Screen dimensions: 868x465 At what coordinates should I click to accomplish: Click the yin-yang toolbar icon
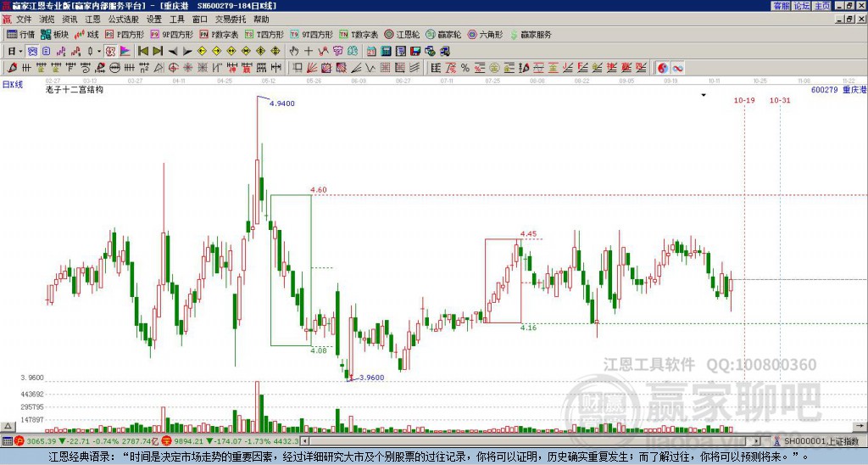click(662, 68)
